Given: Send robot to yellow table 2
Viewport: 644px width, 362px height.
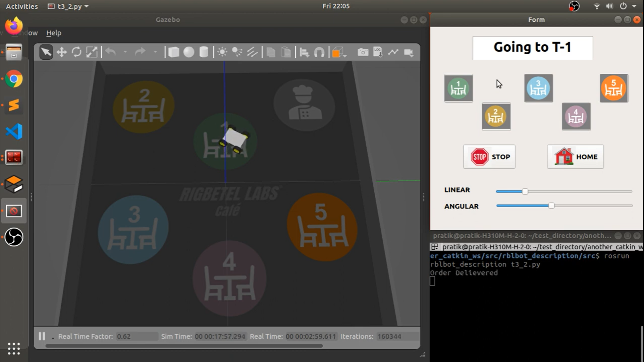Looking at the screenshot, I should click(x=496, y=117).
